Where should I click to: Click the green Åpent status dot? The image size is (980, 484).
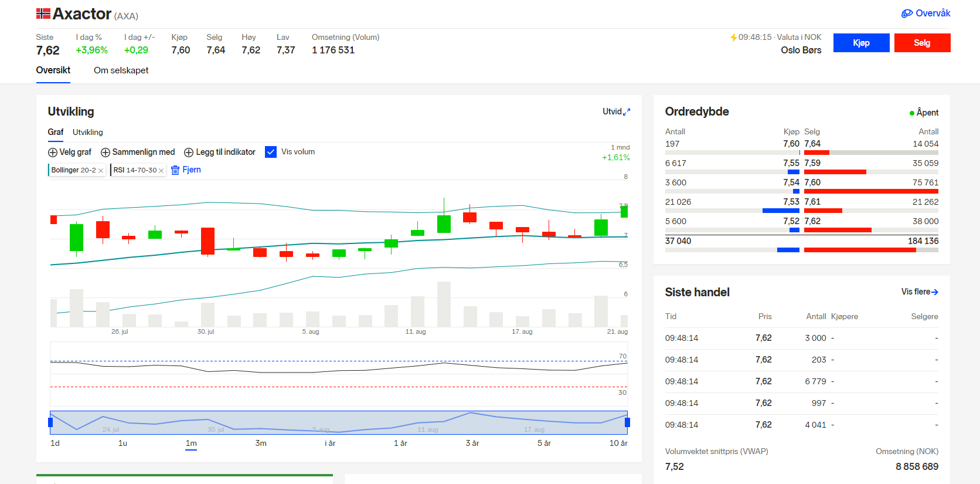(x=911, y=113)
